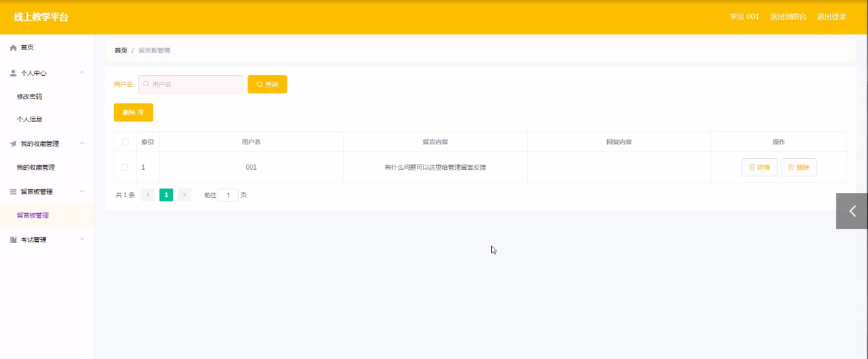Click the 退出登录 link in the header
Screen dimensions: 868x359
coord(831,17)
